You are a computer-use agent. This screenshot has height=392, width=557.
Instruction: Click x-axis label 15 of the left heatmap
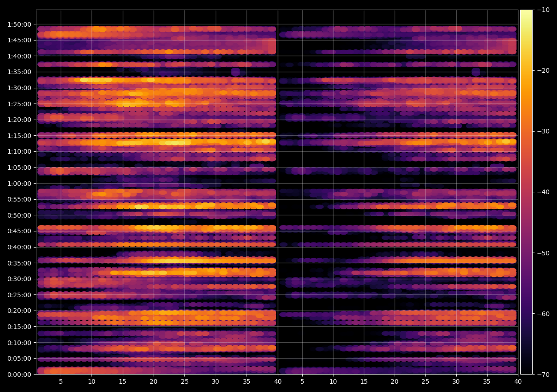coord(123,382)
